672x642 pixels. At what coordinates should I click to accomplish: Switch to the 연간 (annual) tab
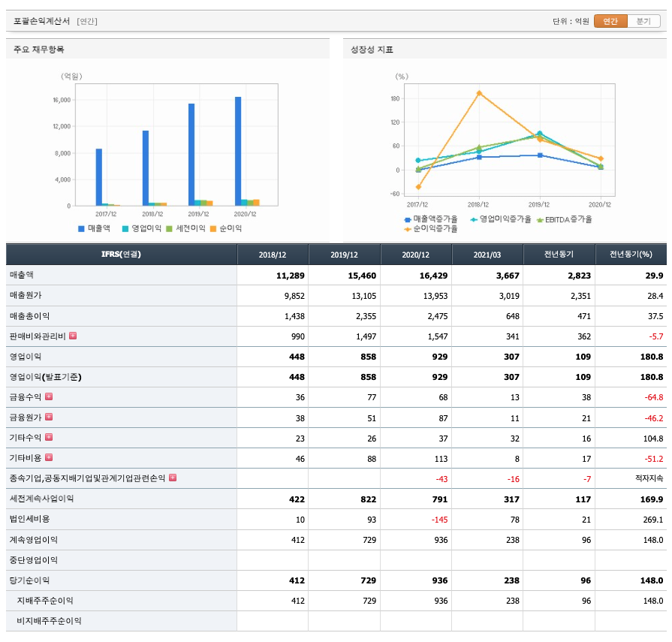[610, 21]
